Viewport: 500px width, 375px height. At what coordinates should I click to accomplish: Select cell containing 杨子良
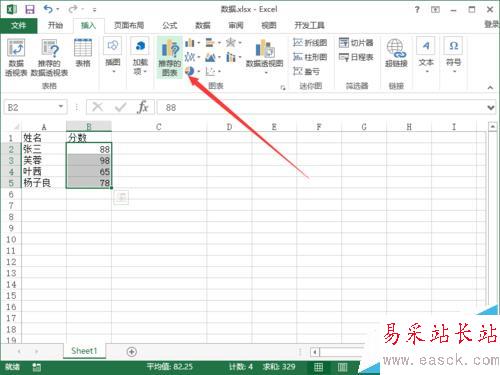44,183
